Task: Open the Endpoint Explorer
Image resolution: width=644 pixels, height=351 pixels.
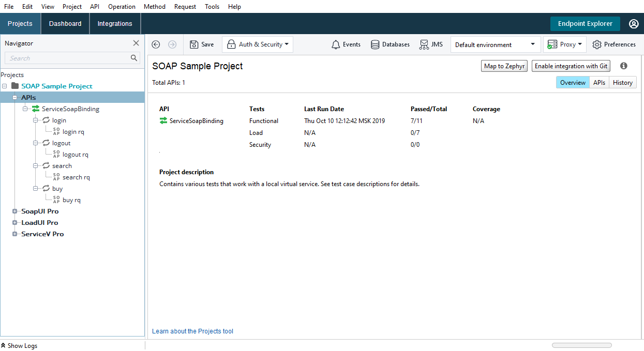Action: pyautogui.click(x=585, y=24)
